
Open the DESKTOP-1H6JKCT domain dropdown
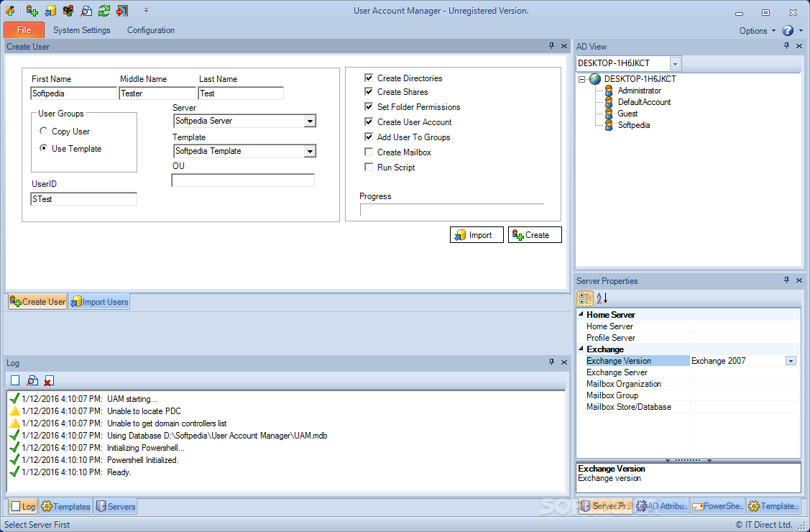pos(675,63)
